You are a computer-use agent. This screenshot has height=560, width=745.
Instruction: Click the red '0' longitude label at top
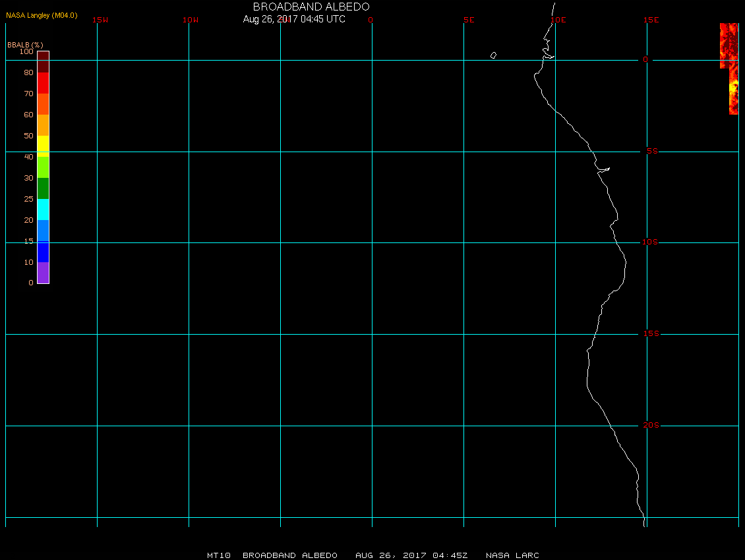pyautogui.click(x=371, y=20)
